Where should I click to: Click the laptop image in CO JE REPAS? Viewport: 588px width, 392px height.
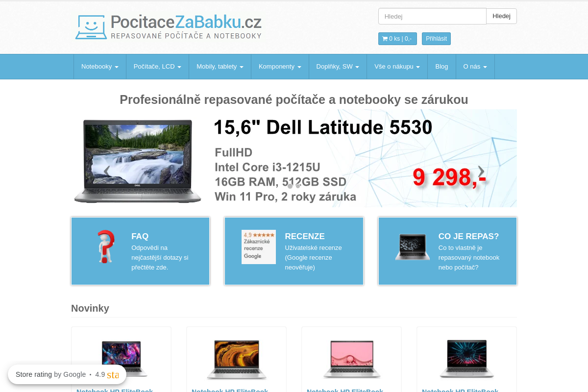(x=413, y=247)
